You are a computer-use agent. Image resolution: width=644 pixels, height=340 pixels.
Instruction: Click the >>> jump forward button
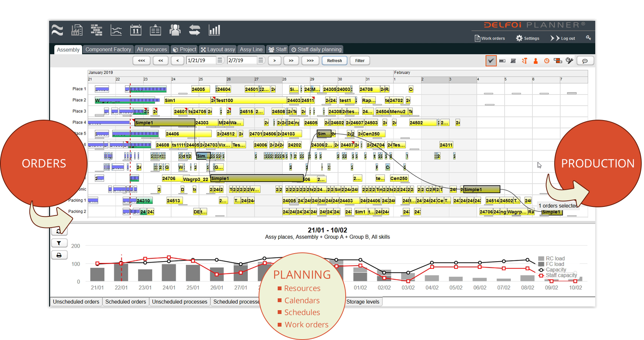coord(310,60)
